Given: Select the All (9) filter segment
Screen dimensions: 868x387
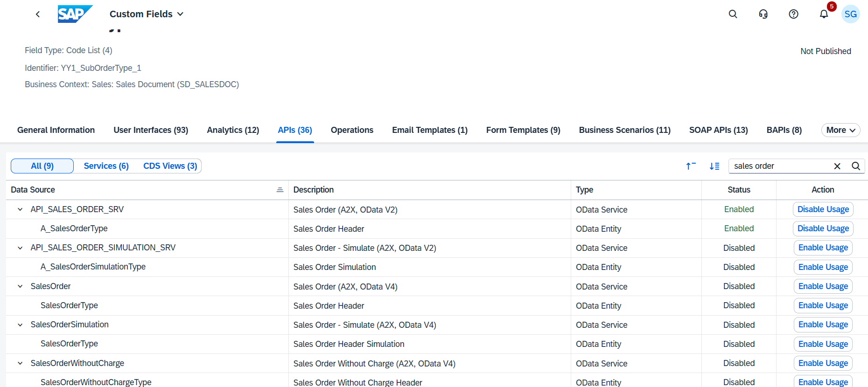Looking at the screenshot, I should click(x=42, y=166).
